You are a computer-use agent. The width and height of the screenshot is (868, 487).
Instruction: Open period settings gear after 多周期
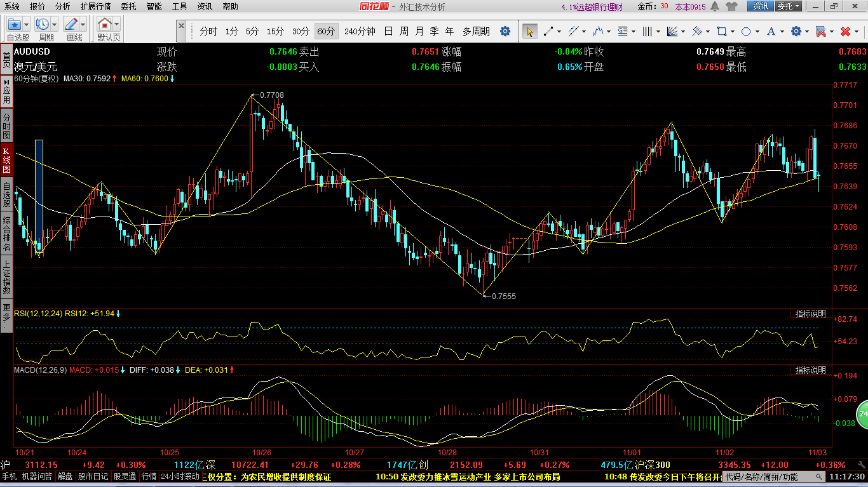[505, 31]
